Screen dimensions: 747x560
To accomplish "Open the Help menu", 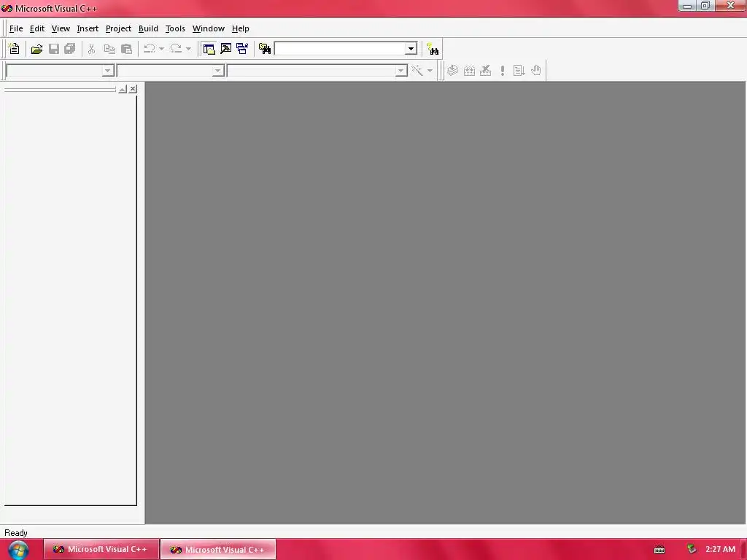I will tap(240, 28).
